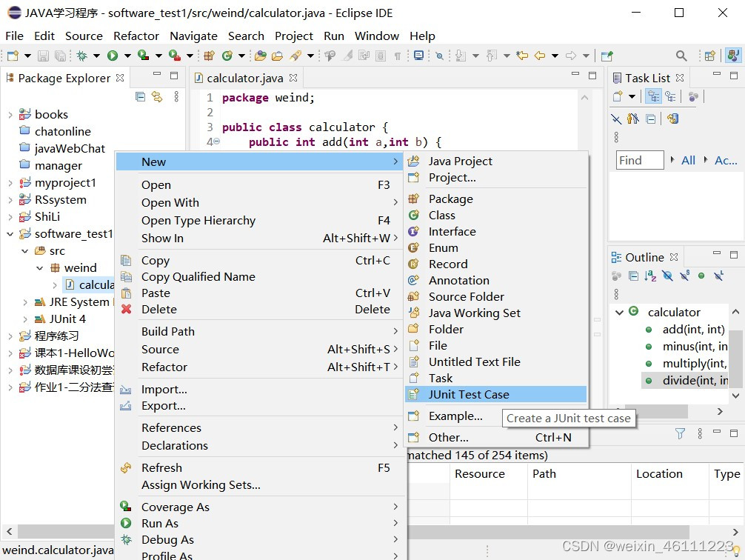Open the Refactor menu in menu bar

[x=136, y=36]
